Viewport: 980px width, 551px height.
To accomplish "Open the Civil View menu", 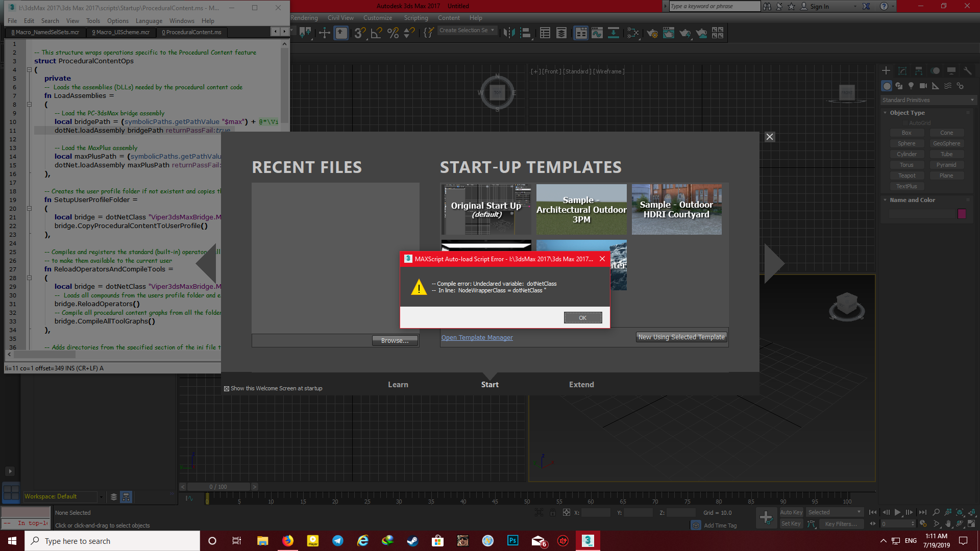I will click(340, 18).
